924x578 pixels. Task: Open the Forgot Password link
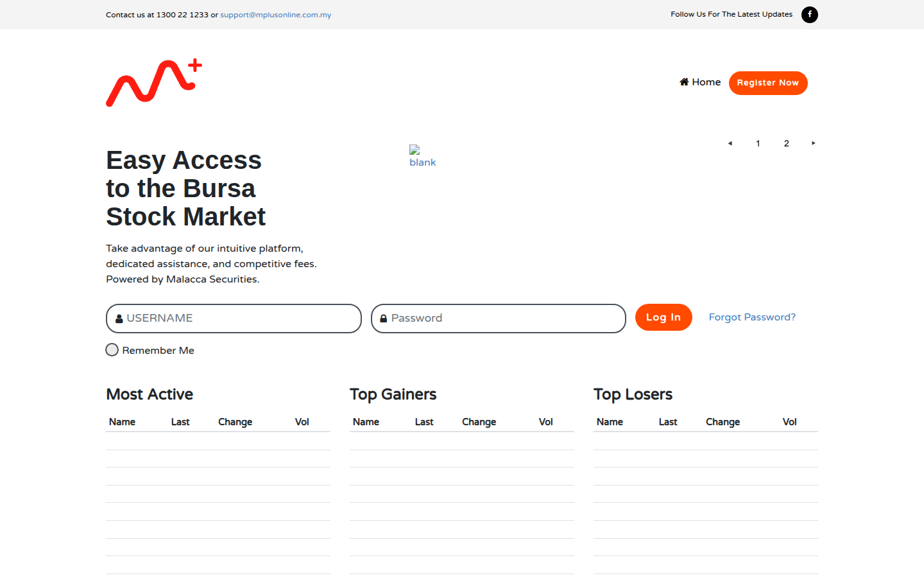752,317
